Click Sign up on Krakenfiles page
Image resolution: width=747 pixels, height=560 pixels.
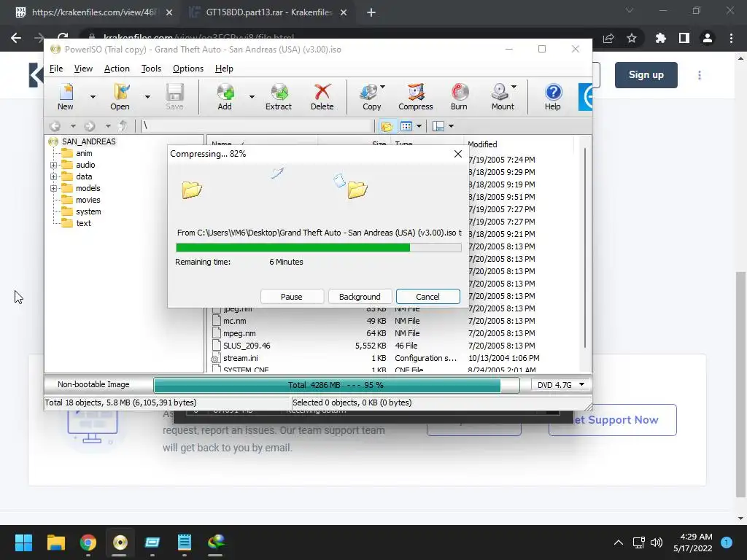click(646, 75)
